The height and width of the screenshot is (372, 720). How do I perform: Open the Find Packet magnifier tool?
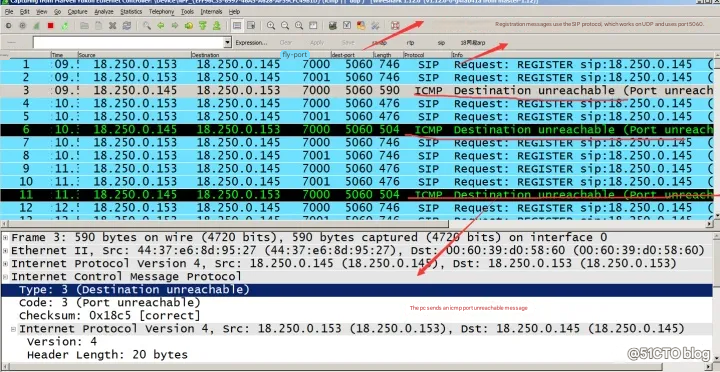click(x=146, y=26)
